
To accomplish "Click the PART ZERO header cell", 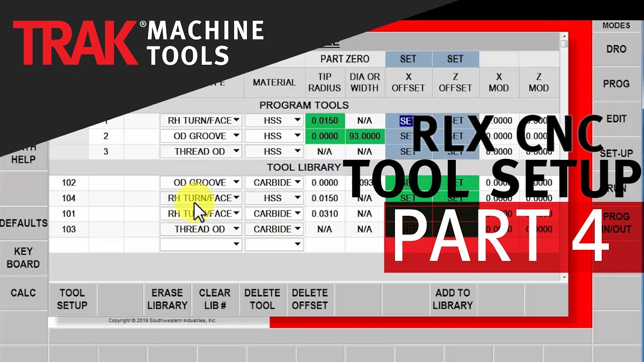I will coord(345,59).
